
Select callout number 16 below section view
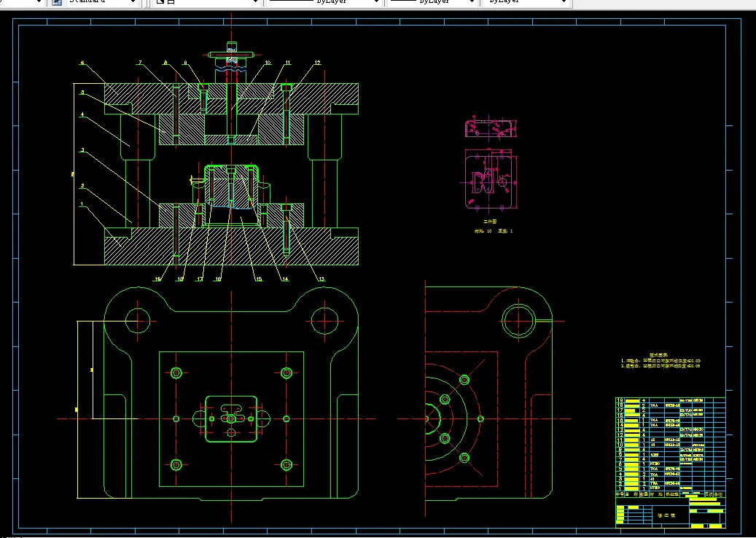coord(218,279)
